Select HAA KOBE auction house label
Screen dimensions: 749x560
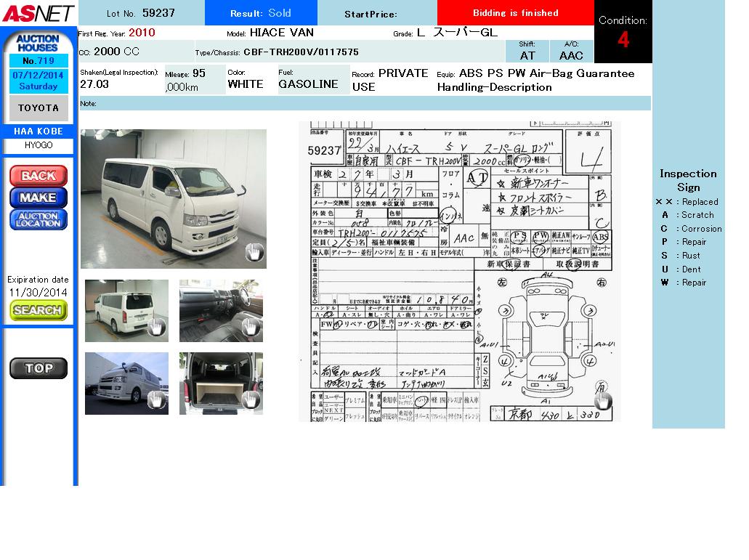[39, 131]
